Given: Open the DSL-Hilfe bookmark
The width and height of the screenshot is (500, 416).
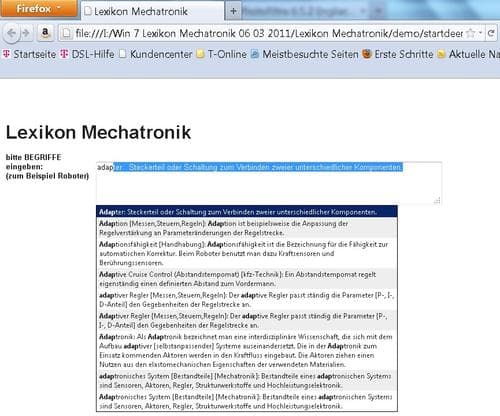Looking at the screenshot, I should click(x=87, y=54).
